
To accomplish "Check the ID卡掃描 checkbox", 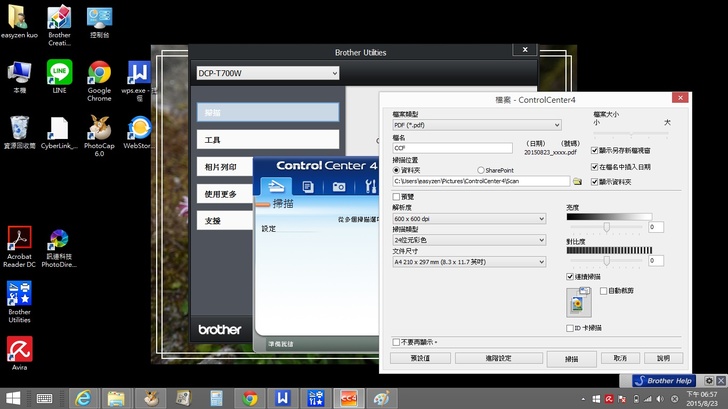I will [570, 327].
